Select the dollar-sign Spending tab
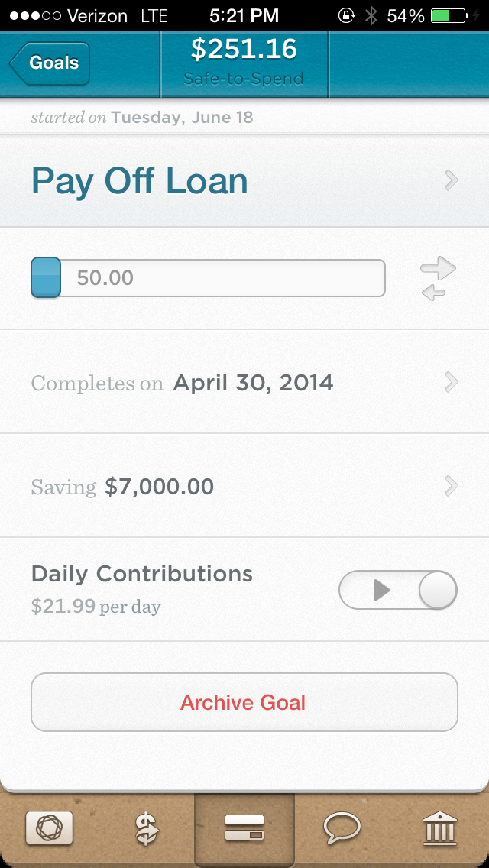Image resolution: width=489 pixels, height=868 pixels. 147,830
